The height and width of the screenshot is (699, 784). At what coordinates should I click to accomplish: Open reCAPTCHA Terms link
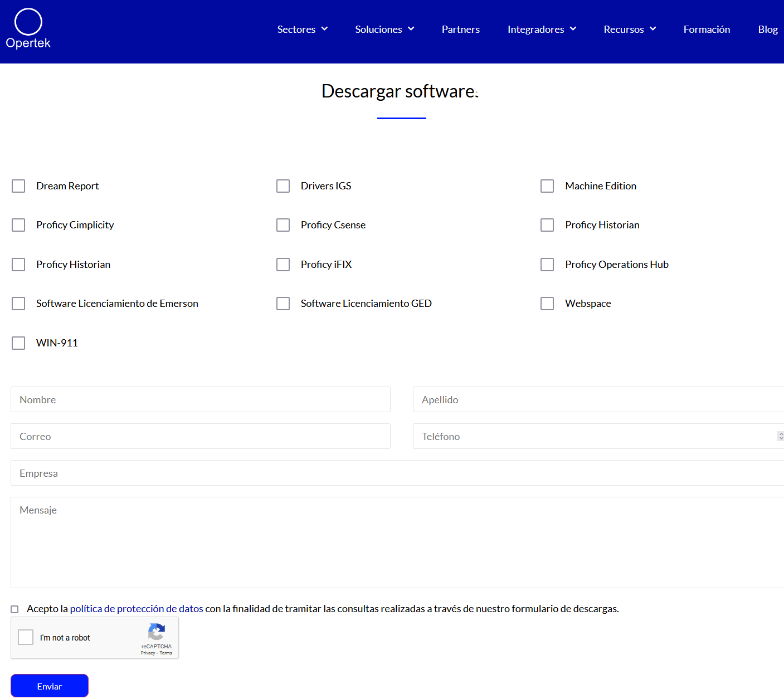click(x=166, y=653)
